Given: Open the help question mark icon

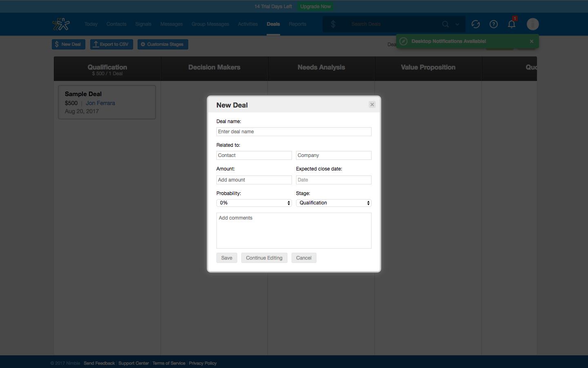Looking at the screenshot, I should click(494, 24).
